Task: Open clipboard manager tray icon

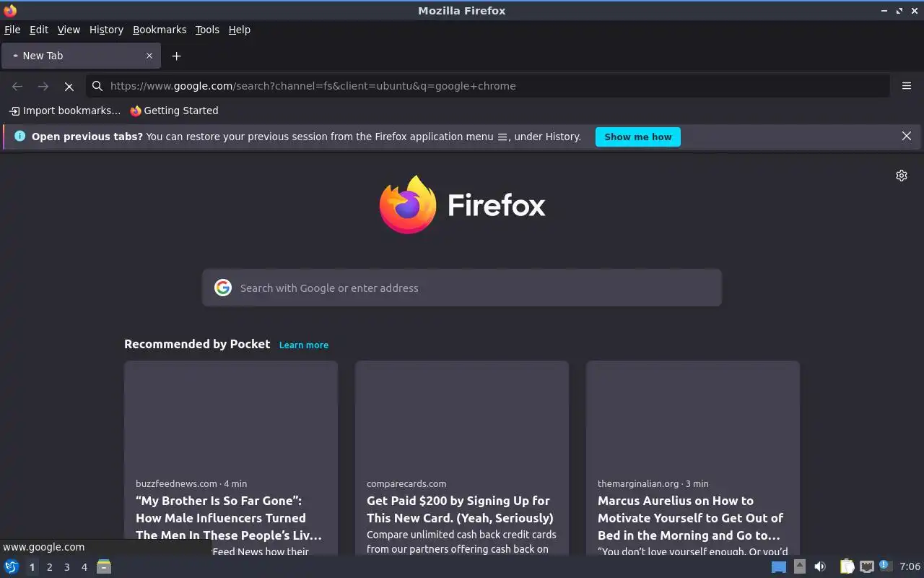Action: (847, 566)
